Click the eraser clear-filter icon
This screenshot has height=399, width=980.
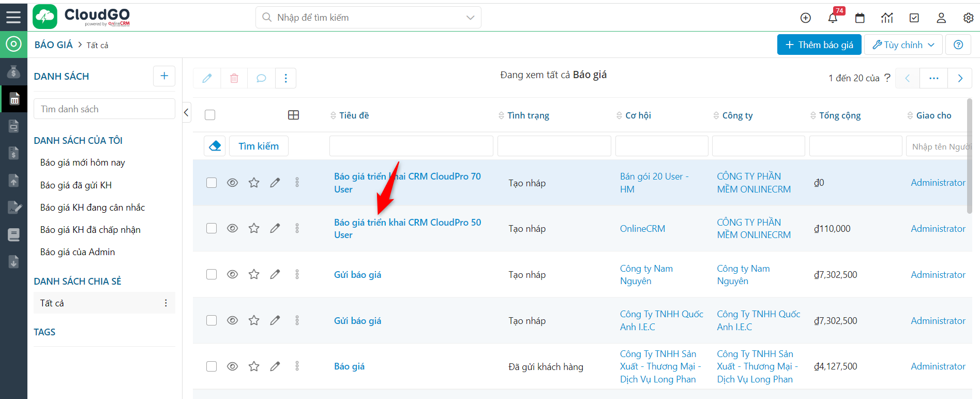[x=215, y=146]
